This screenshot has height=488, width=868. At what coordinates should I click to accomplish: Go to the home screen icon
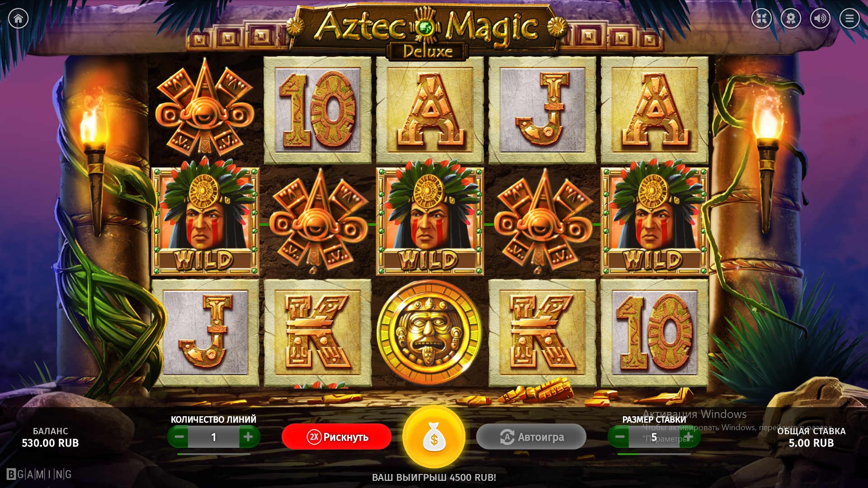coord(19,19)
